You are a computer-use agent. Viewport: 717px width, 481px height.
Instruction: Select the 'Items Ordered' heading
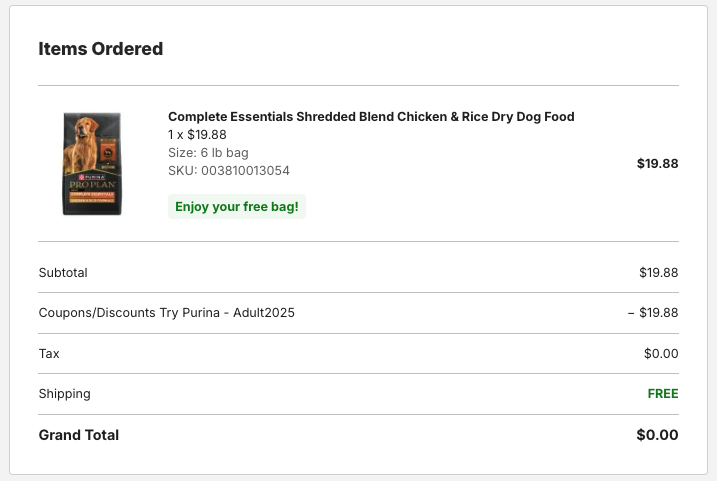tap(100, 49)
